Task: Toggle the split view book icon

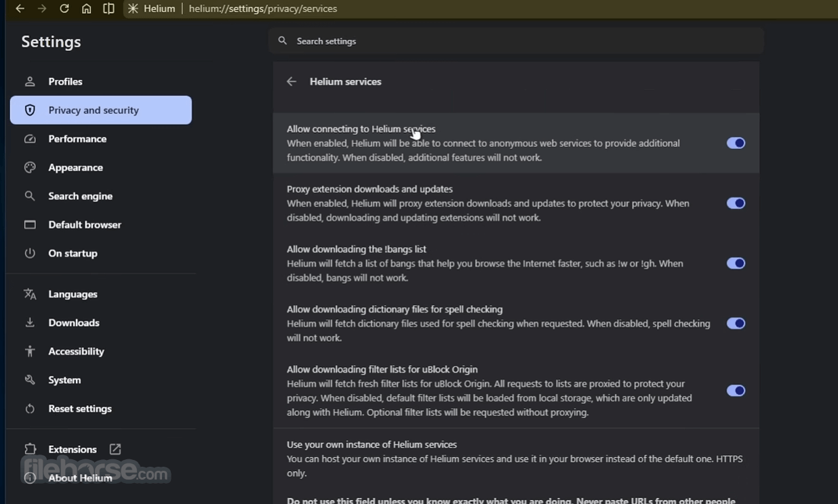Action: click(108, 8)
